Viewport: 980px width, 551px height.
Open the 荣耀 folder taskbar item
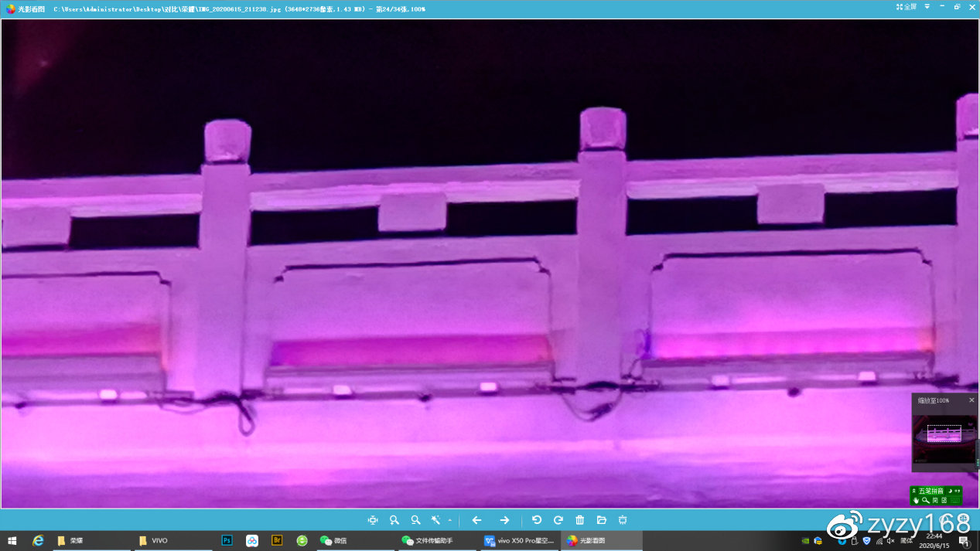click(x=92, y=540)
